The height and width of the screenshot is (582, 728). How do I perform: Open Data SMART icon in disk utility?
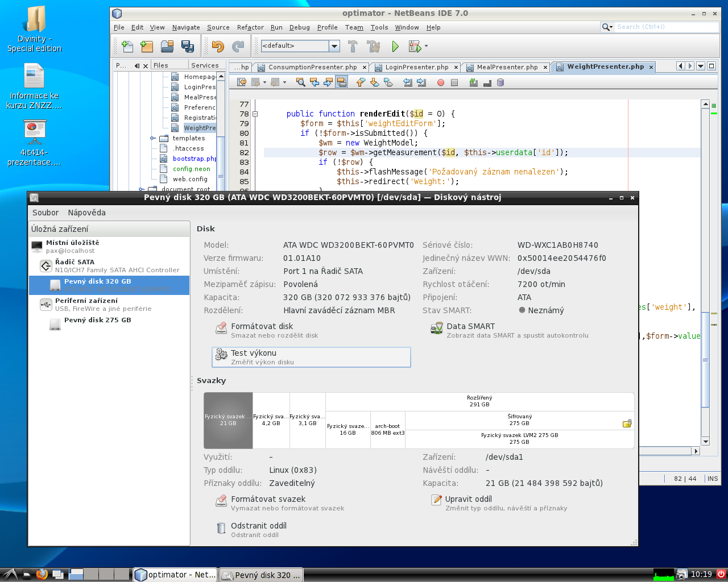coord(437,329)
